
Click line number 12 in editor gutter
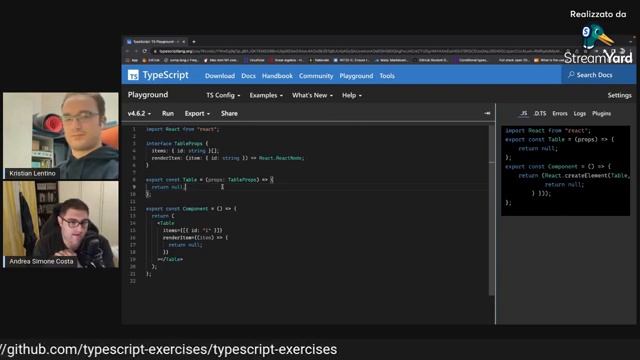tap(133, 209)
